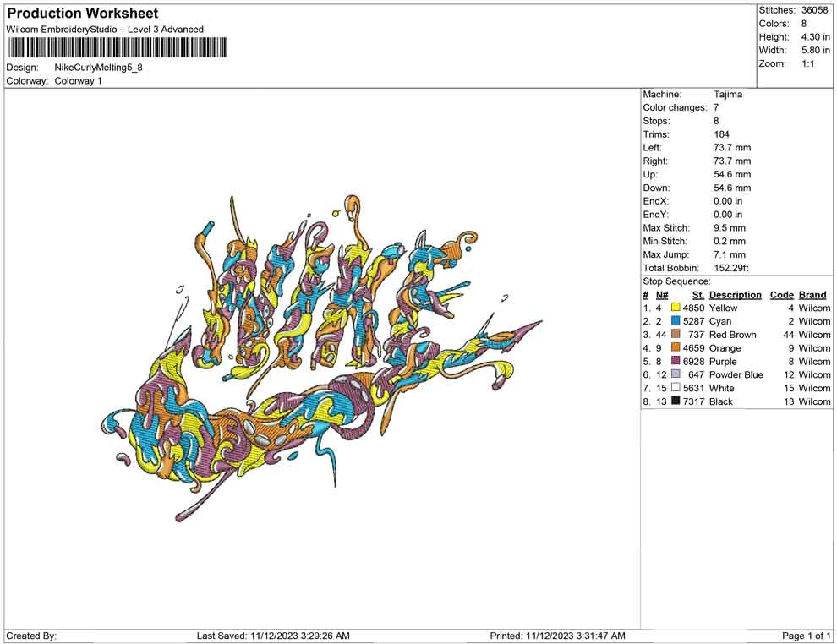Click the White thread color swatch
Image resolution: width=837 pixels, height=644 pixels.
(676, 388)
